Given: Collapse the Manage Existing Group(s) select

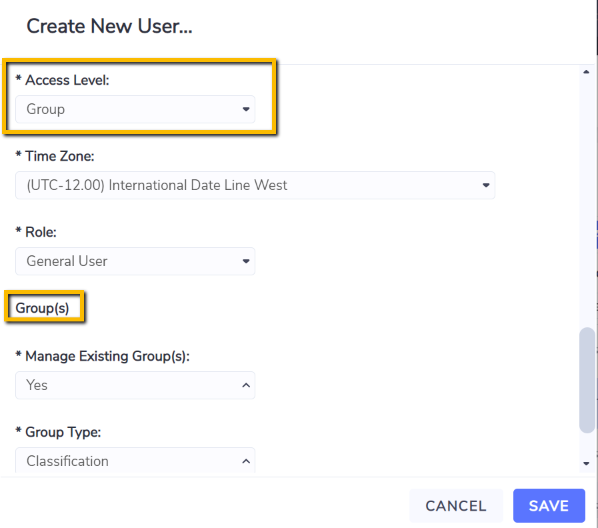Looking at the screenshot, I should point(135,385).
